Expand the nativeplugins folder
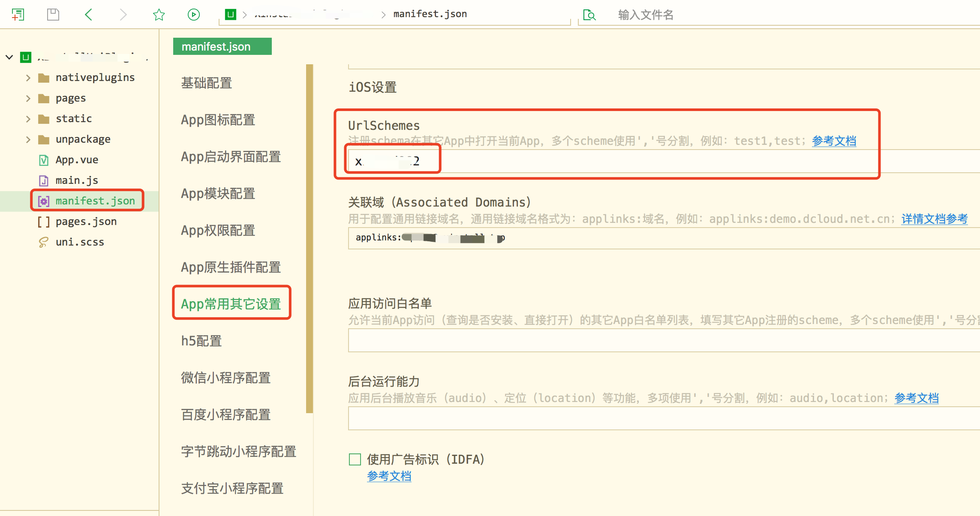This screenshot has height=516, width=980. point(28,78)
